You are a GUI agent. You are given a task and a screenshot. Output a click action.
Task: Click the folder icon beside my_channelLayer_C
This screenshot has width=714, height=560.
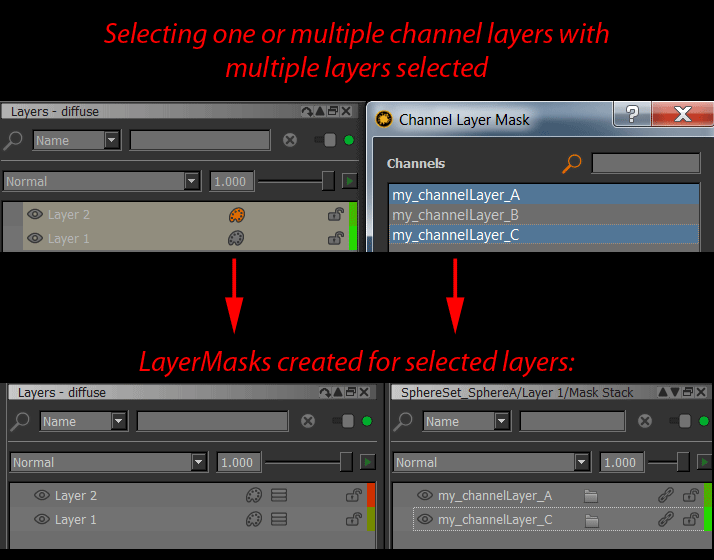point(591,520)
